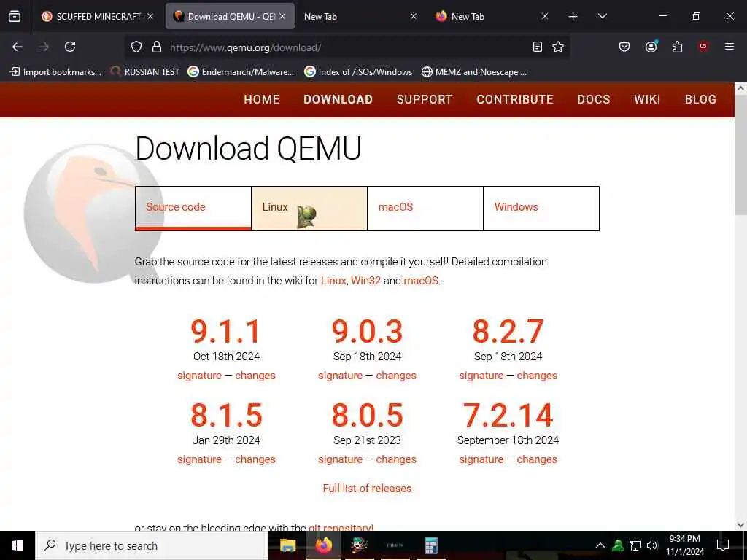Open clock showing 9:34 PM
This screenshot has height=560, width=747.
coord(684,545)
